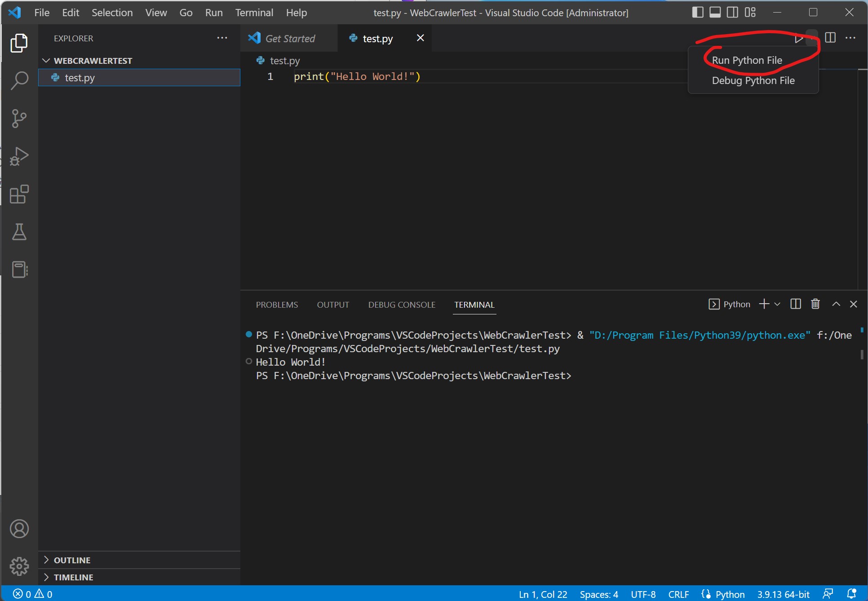The height and width of the screenshot is (601, 868).
Task: Switch to the OUTPUT panel tab
Action: (x=333, y=305)
